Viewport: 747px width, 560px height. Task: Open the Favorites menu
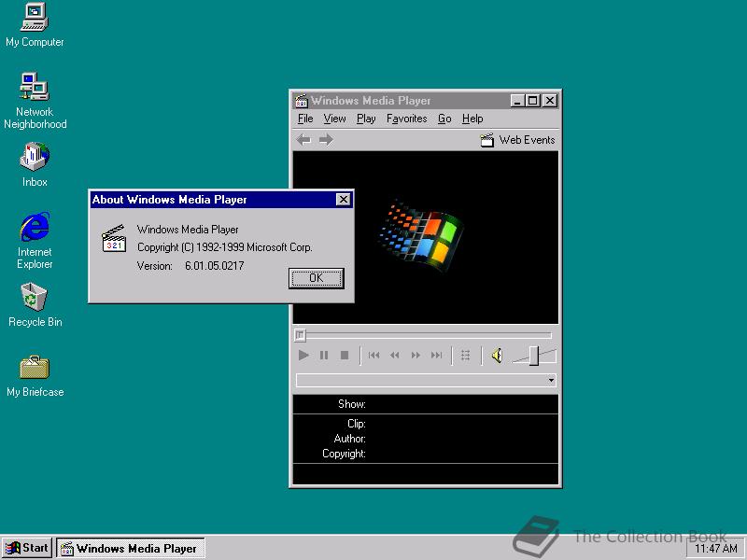click(x=406, y=119)
